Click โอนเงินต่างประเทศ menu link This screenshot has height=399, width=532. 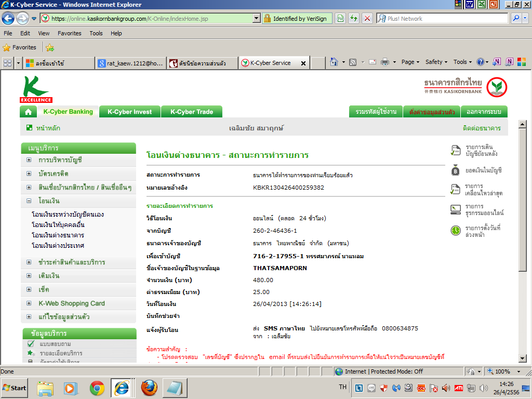pos(58,245)
